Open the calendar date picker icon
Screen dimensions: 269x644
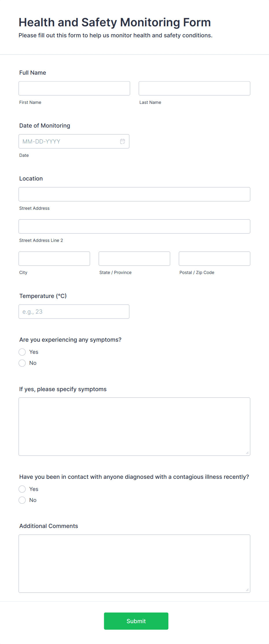(123, 141)
